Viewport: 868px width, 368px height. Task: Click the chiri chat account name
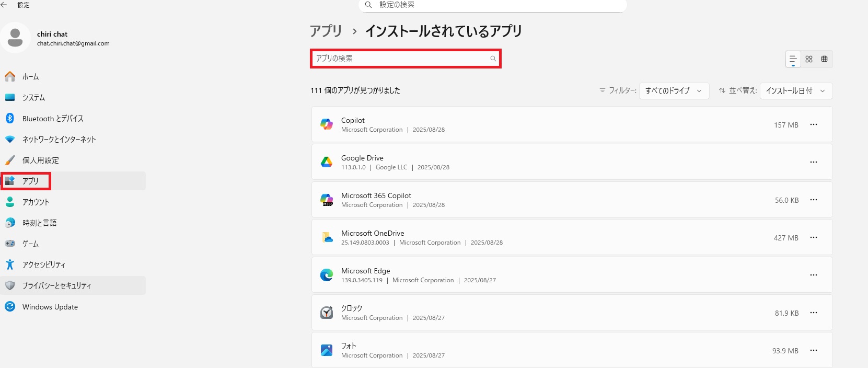pos(52,34)
